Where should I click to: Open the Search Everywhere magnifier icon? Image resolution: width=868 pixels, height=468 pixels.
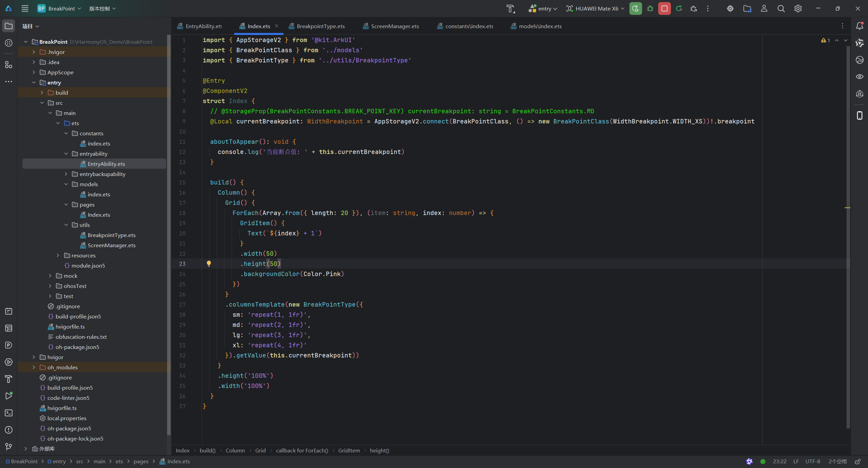pos(781,8)
